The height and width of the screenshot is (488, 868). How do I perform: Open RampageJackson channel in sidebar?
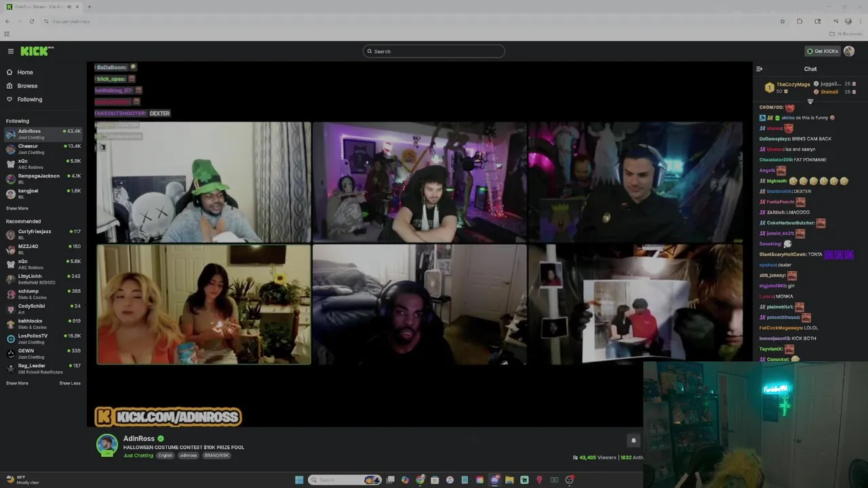tap(43, 179)
